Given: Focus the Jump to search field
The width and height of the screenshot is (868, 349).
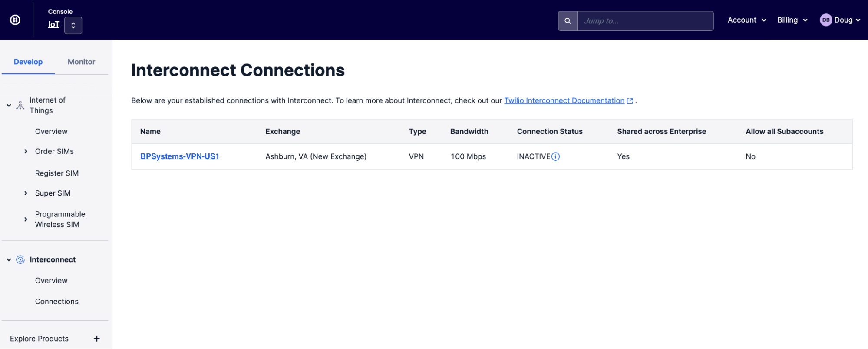Looking at the screenshot, I should click(645, 21).
